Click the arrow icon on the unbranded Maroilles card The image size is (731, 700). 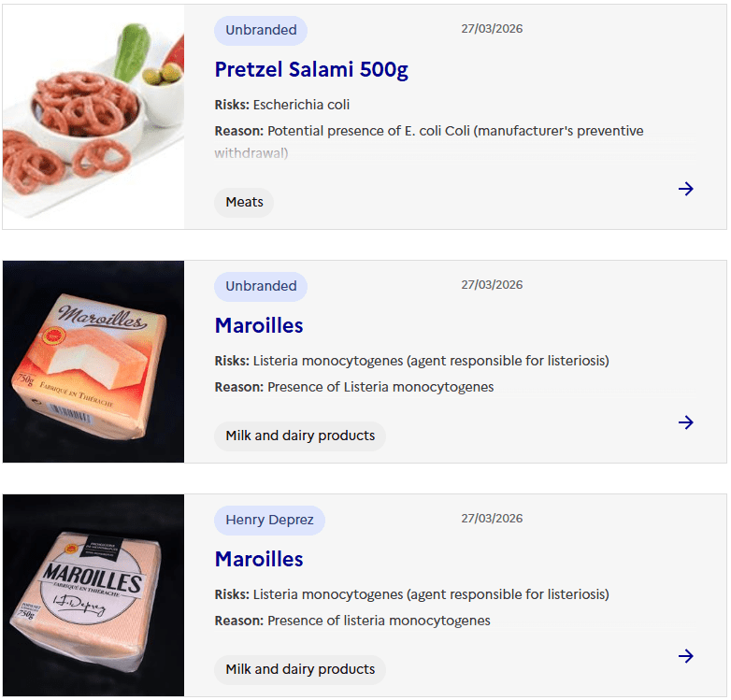686,422
